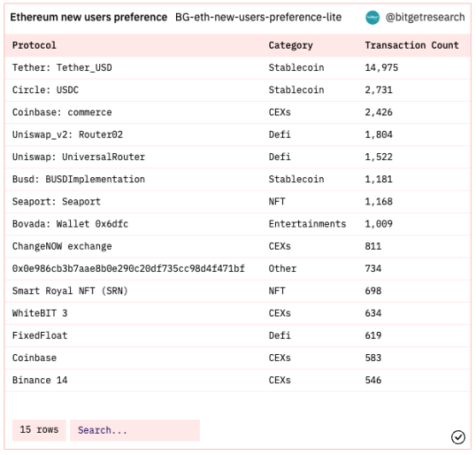Screen dimensions: 476x455
Task: Select the Binance 14 row
Action: (238, 381)
